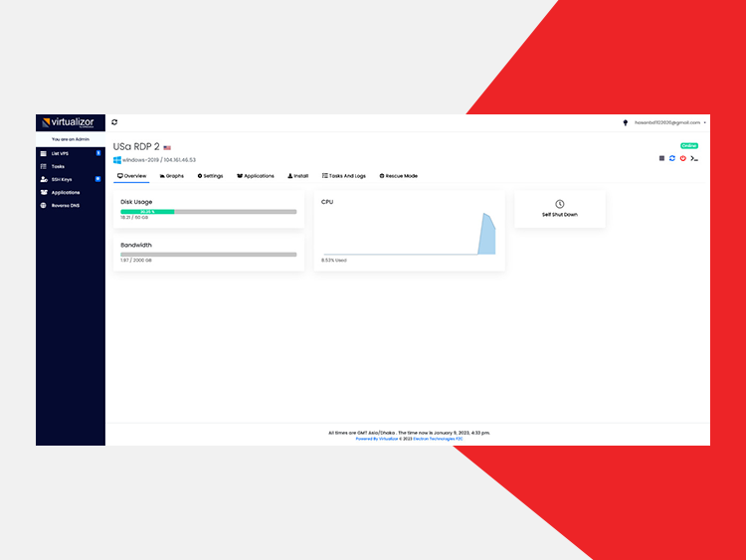Open the user email account dropdown
This screenshot has width=746, height=560.
point(669,122)
